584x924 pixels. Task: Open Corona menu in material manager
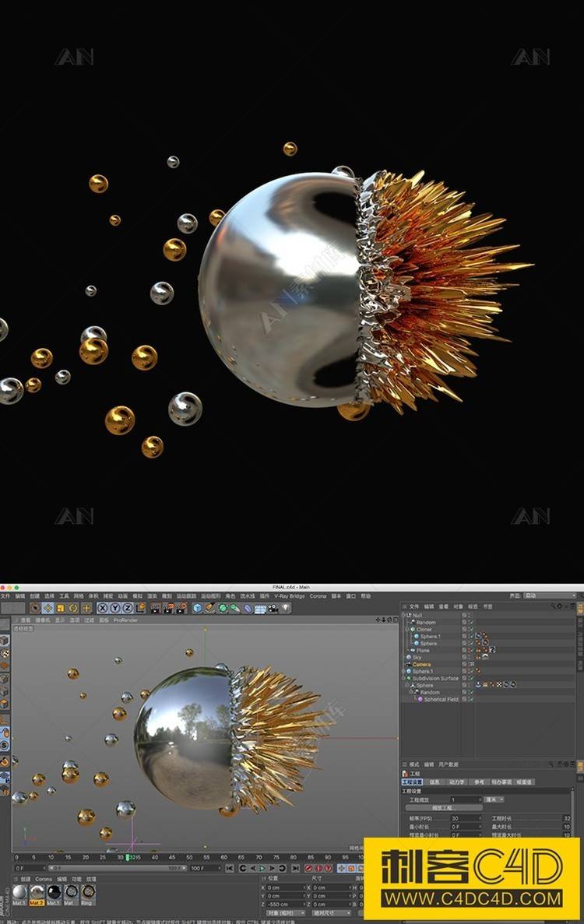[x=43, y=879]
